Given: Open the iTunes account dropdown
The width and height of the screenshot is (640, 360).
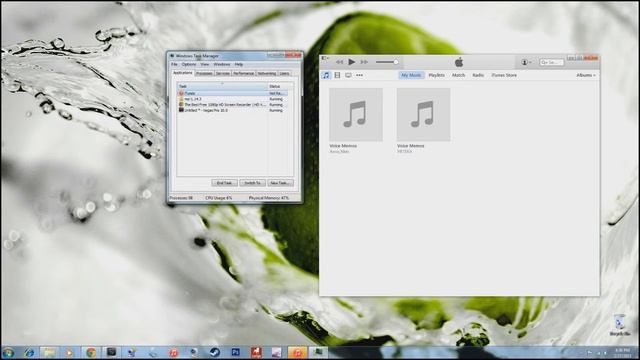Looking at the screenshot, I should pyautogui.click(x=526, y=62).
